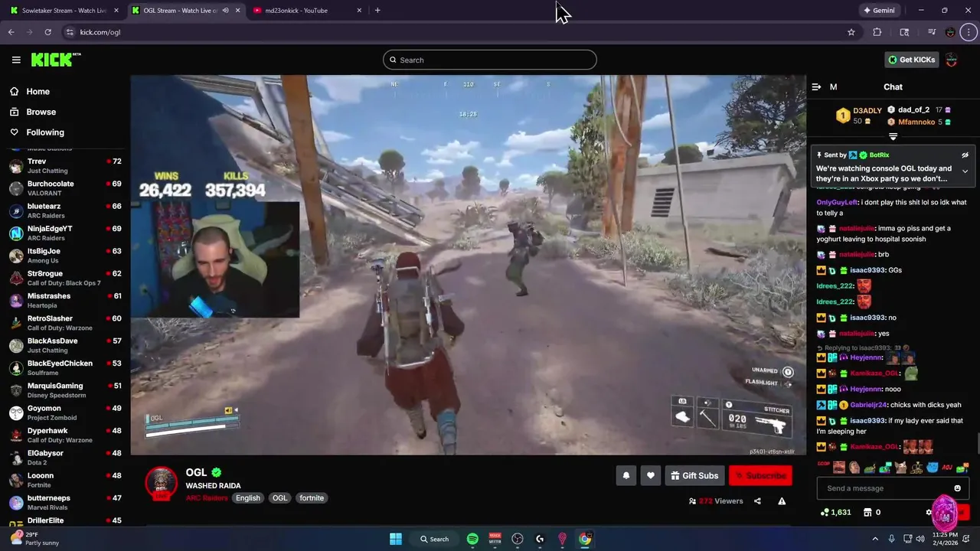This screenshot has height=551, width=980.
Task: Share the stream via share icon
Action: click(757, 501)
